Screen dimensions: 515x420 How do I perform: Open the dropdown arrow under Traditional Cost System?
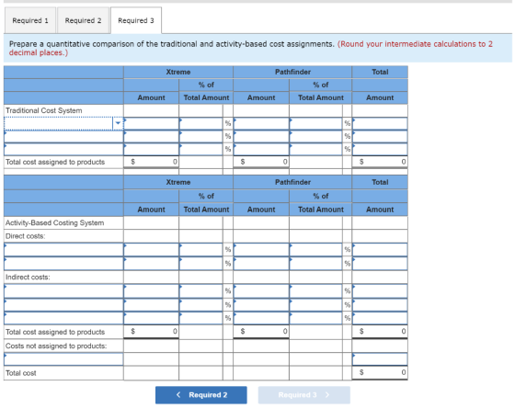pos(118,123)
